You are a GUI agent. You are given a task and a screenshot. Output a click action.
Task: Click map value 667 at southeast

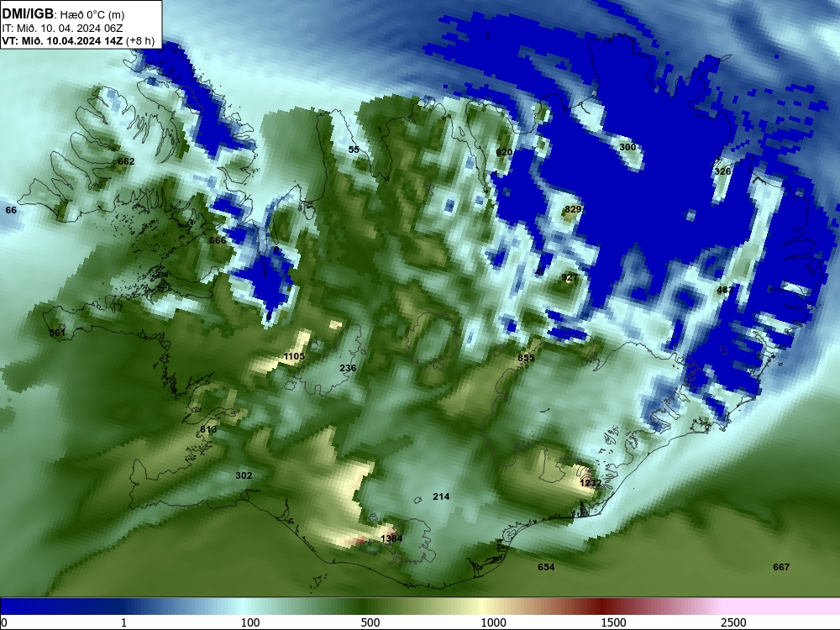point(781,567)
